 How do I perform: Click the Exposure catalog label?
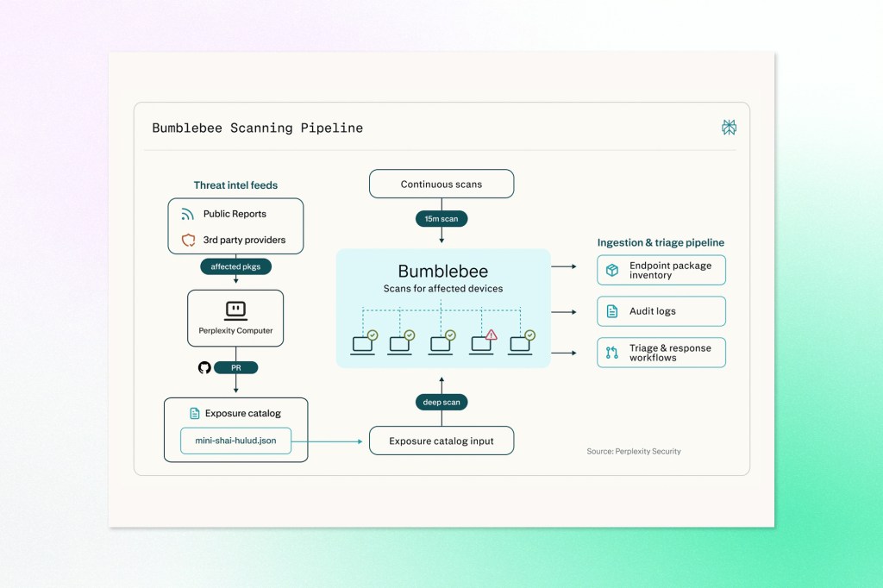tap(242, 413)
